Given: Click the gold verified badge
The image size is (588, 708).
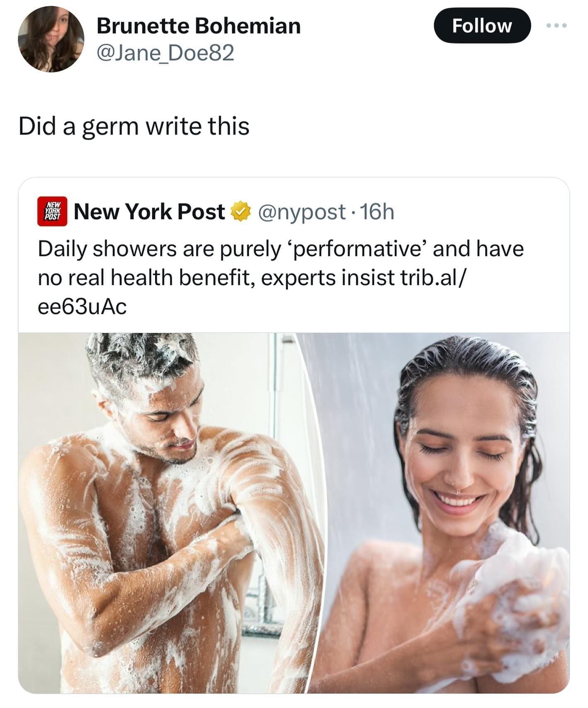Looking at the screenshot, I should (x=241, y=212).
